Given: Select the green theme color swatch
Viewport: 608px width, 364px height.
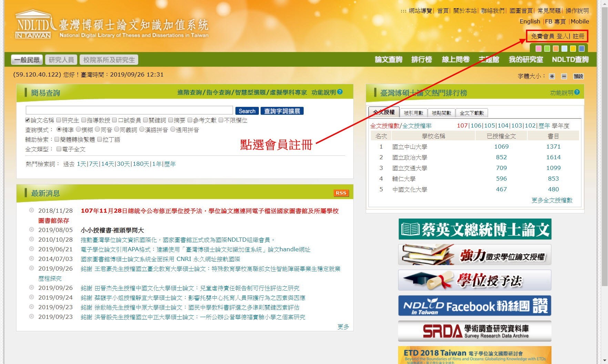Looking at the screenshot, I should [547, 49].
